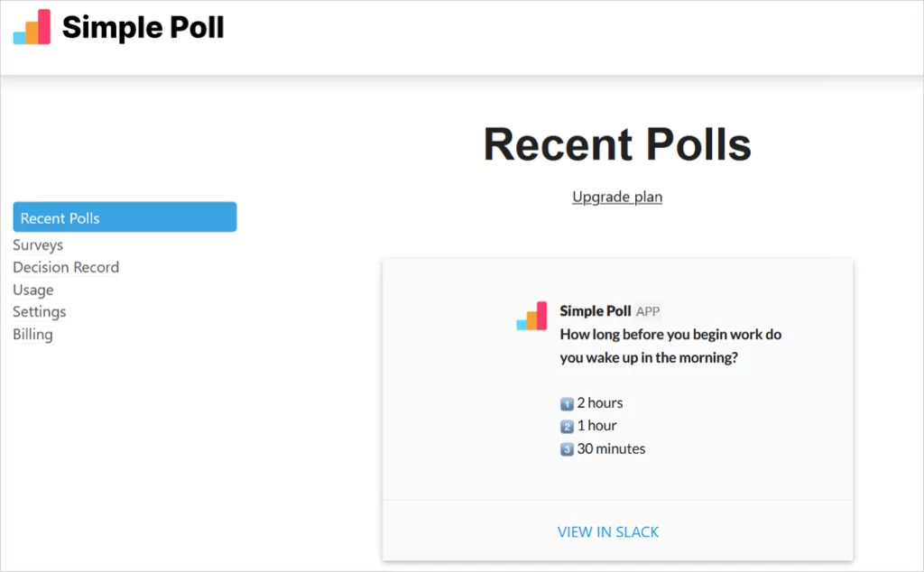Click the number 1 emoji beside 2 hours
924x572 pixels.
567,403
